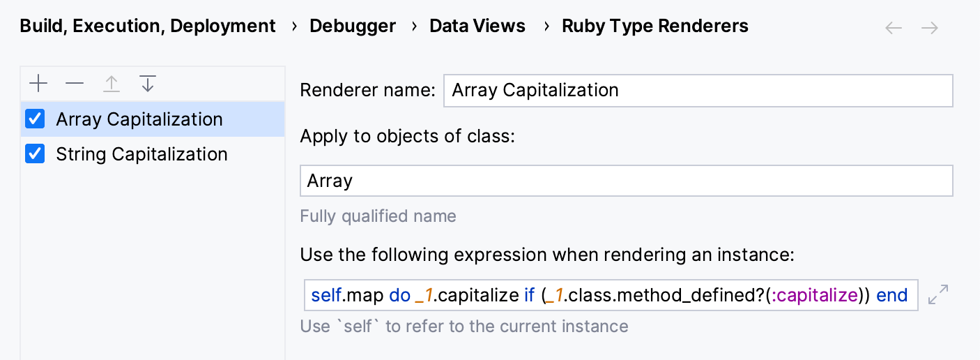Open Build, Execution, Deployment breadcrumb
Screen dimensions: 980x360
coord(148,27)
